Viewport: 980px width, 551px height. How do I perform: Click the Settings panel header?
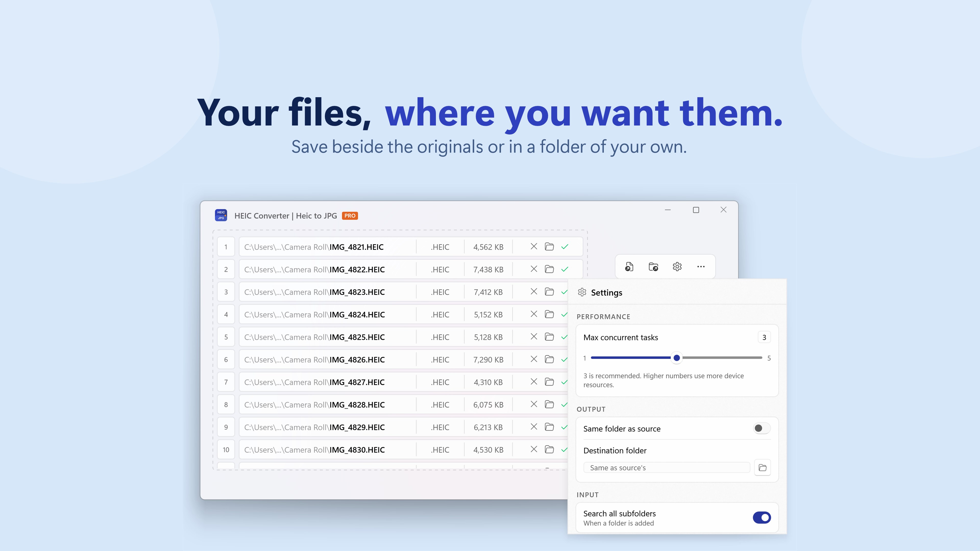(x=677, y=292)
